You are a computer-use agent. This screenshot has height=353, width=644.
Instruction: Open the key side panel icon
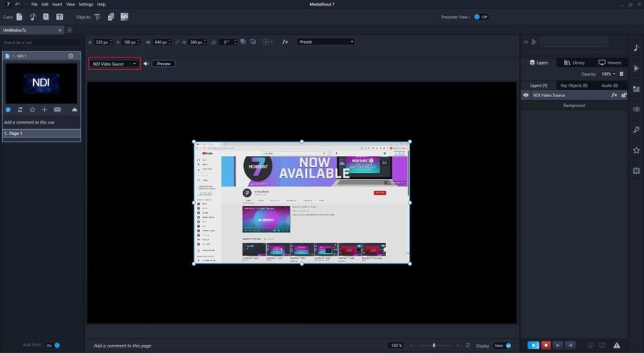point(636,130)
